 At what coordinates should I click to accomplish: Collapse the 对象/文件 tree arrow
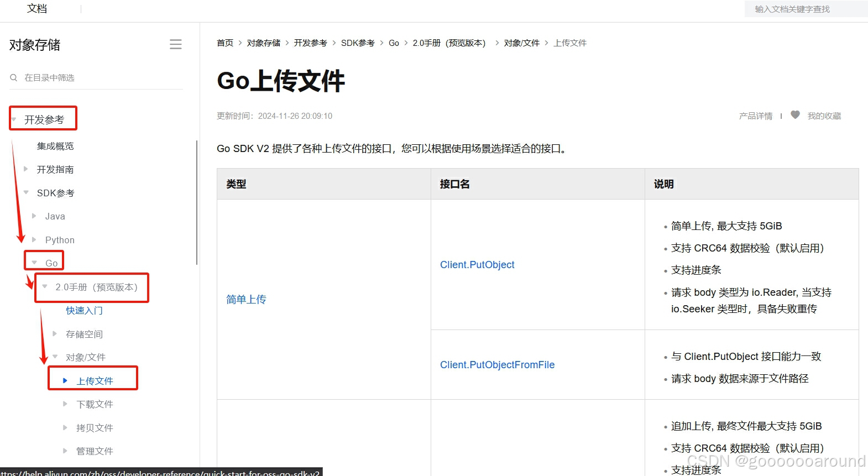pyautogui.click(x=55, y=357)
